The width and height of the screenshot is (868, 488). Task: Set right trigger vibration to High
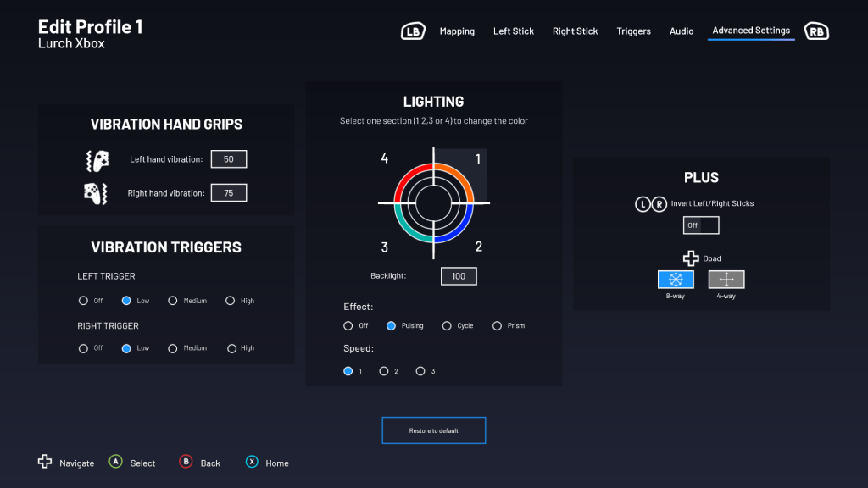(x=230, y=348)
